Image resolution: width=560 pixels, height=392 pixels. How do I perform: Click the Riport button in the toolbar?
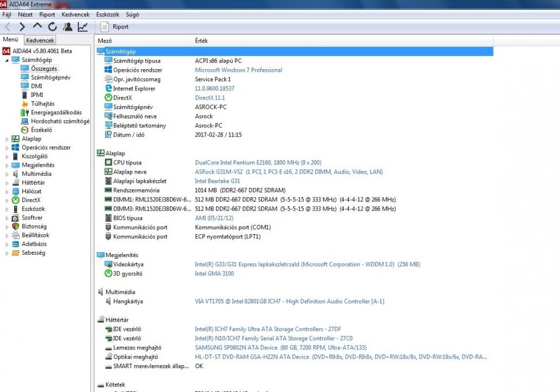[x=115, y=27]
